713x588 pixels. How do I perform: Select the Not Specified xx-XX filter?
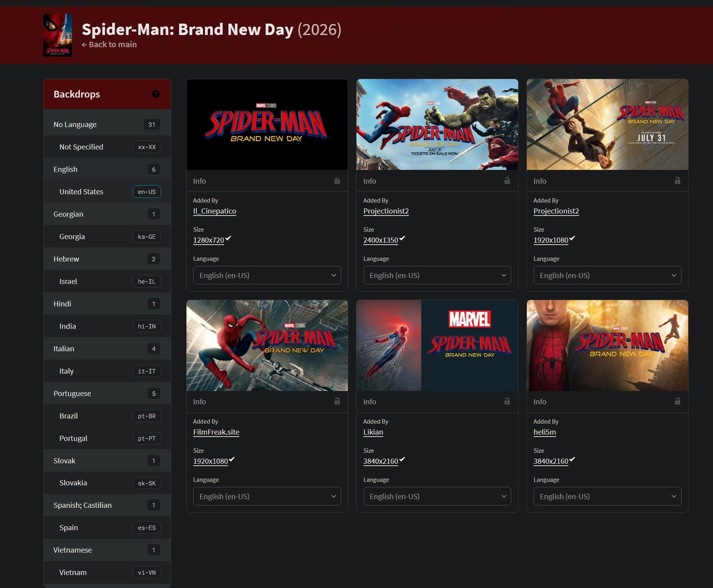(107, 147)
